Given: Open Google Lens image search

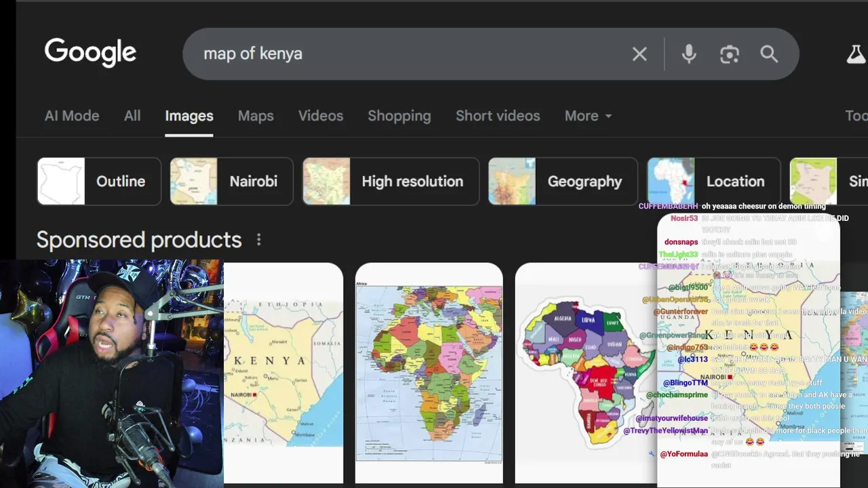Looking at the screenshot, I should pos(729,54).
